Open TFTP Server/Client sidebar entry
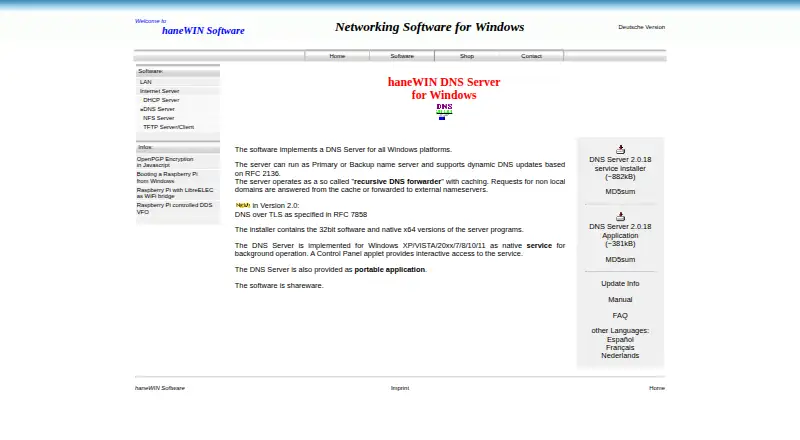This screenshot has width=800, height=440. [x=168, y=127]
